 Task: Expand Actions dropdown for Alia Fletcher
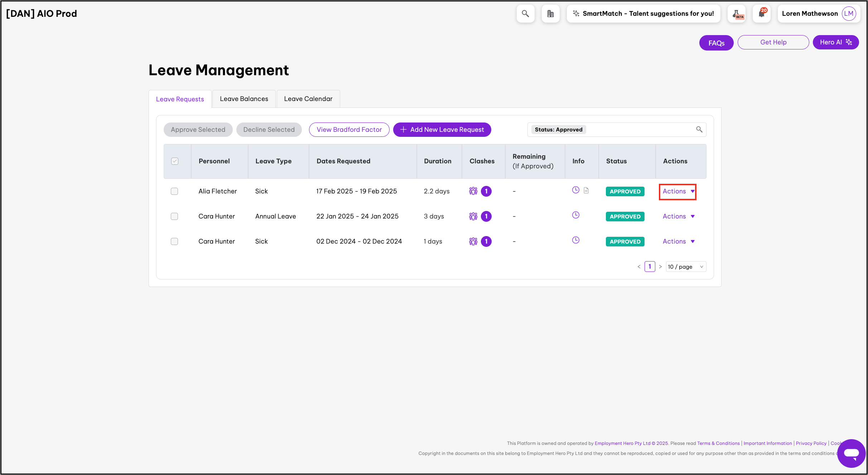coord(678,191)
